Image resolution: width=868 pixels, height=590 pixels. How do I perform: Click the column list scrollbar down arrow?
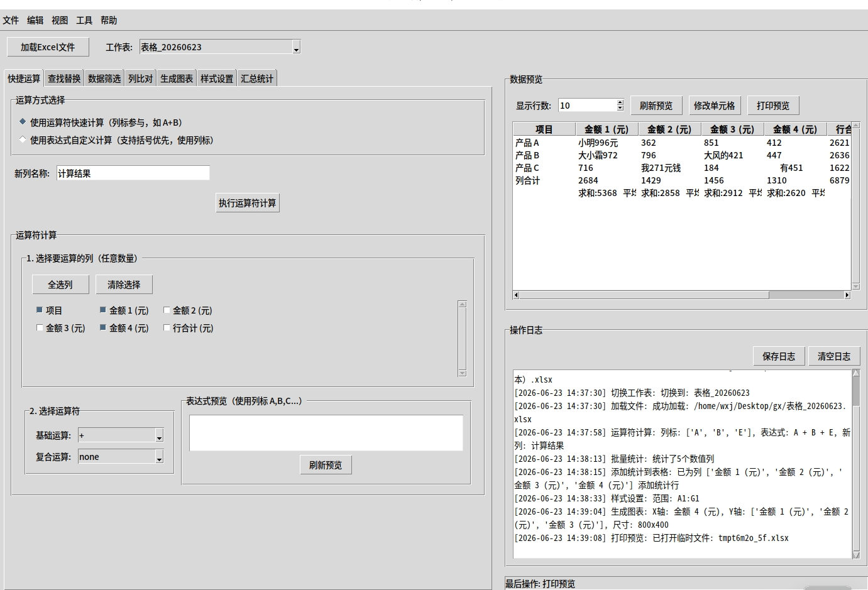[x=463, y=373]
